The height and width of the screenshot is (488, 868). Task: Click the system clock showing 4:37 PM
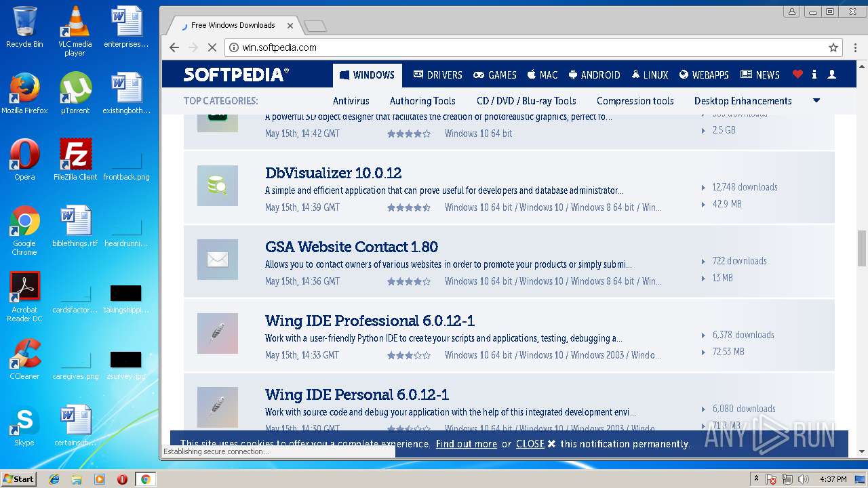[833, 479]
